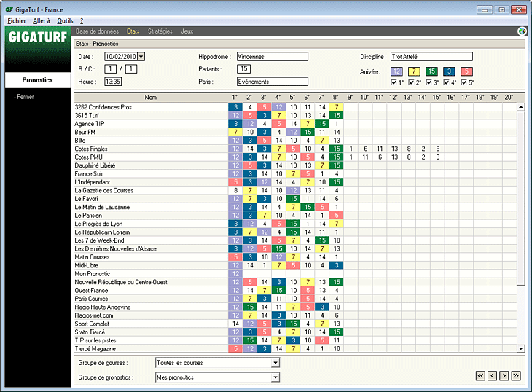The image size is (532, 392).
Task: Expand the Groupe de pronostics dropdown
Action: coord(275,377)
